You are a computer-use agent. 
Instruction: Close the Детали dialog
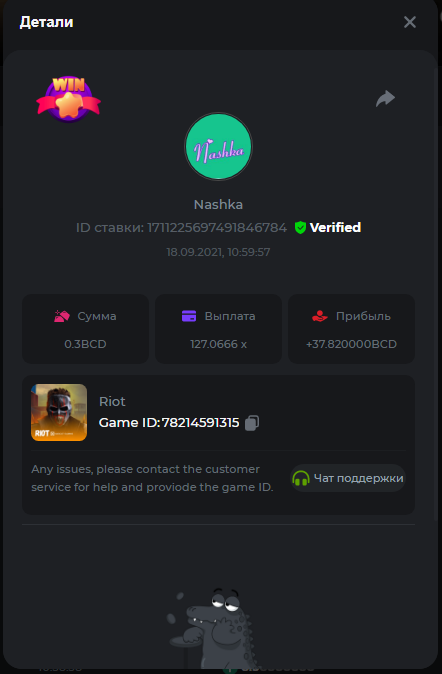coord(410,22)
